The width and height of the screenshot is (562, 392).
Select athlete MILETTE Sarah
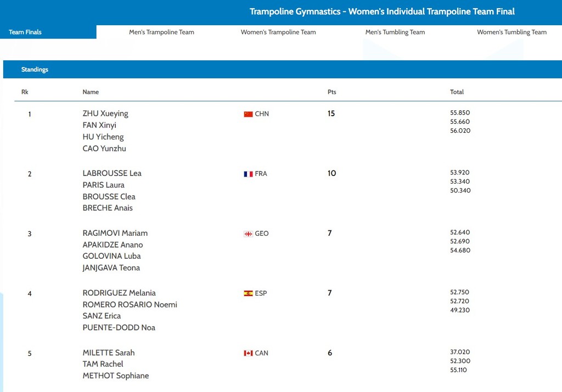coord(108,353)
